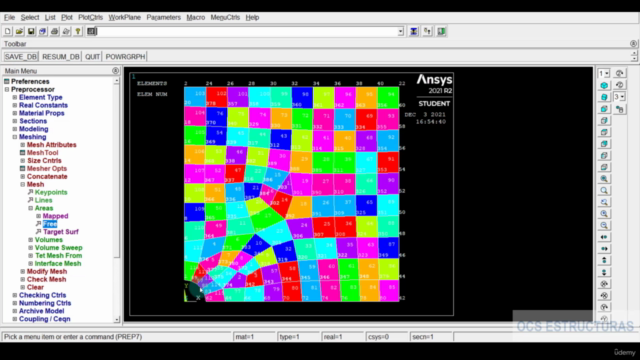Screen dimensions: 640x360
Task: Open the ANSYS Help lightbulb icon
Action: click(x=78, y=31)
